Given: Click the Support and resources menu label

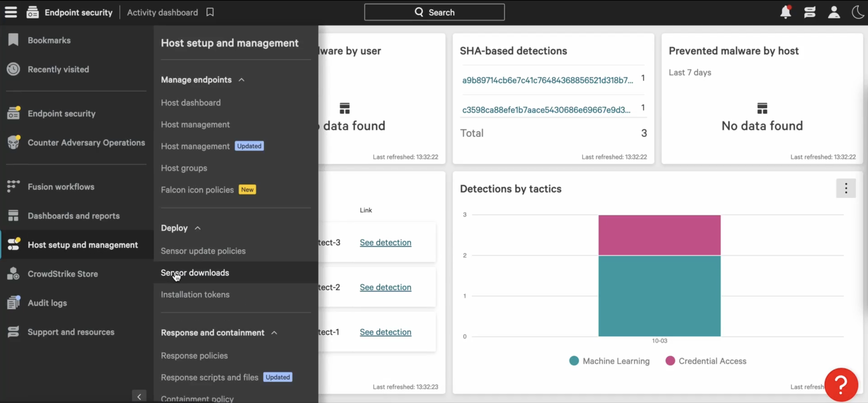Looking at the screenshot, I should (71, 332).
